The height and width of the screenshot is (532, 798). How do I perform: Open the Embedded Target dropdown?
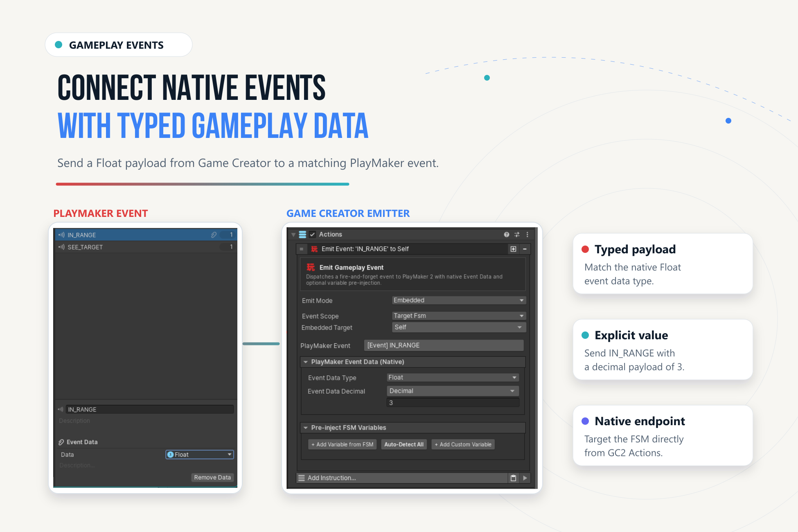(x=458, y=327)
